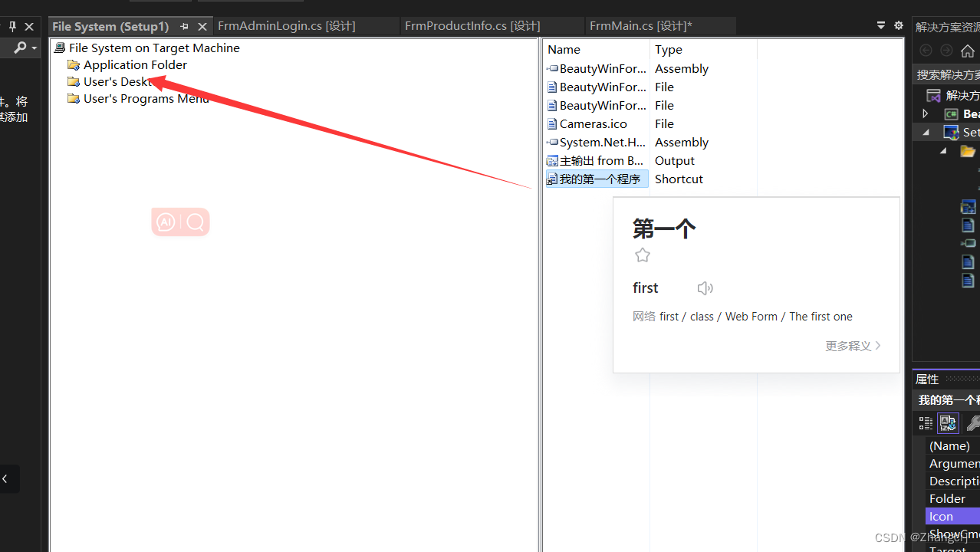980x552 pixels.
Task: Click the System.Net.H... assembly icon
Action: point(552,142)
